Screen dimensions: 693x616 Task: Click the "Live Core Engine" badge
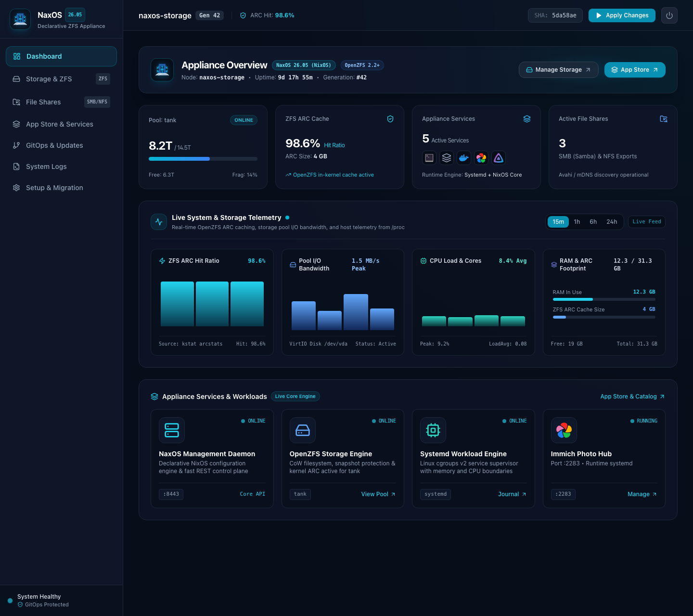[x=295, y=397]
